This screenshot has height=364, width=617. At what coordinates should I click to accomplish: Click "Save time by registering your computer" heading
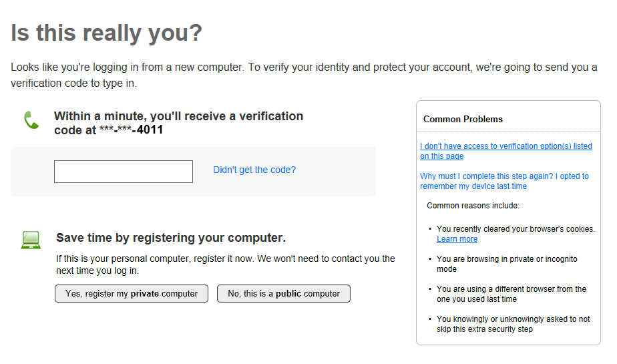tap(171, 238)
